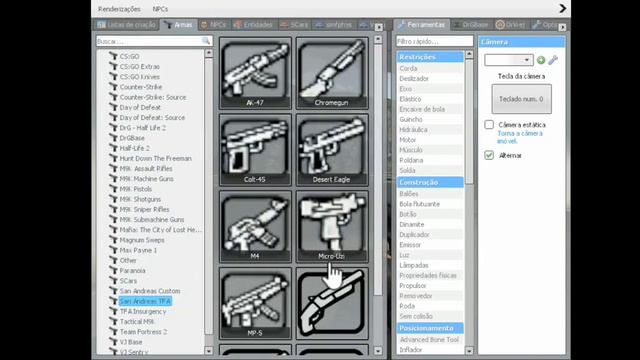The width and height of the screenshot is (640, 360).
Task: Choose the M4 rifle icon
Action: tap(255, 227)
